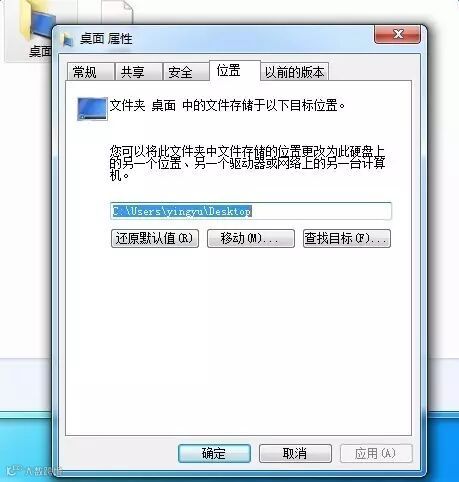
Task: Click the 桌面 label under folder icon
Action: point(40,51)
